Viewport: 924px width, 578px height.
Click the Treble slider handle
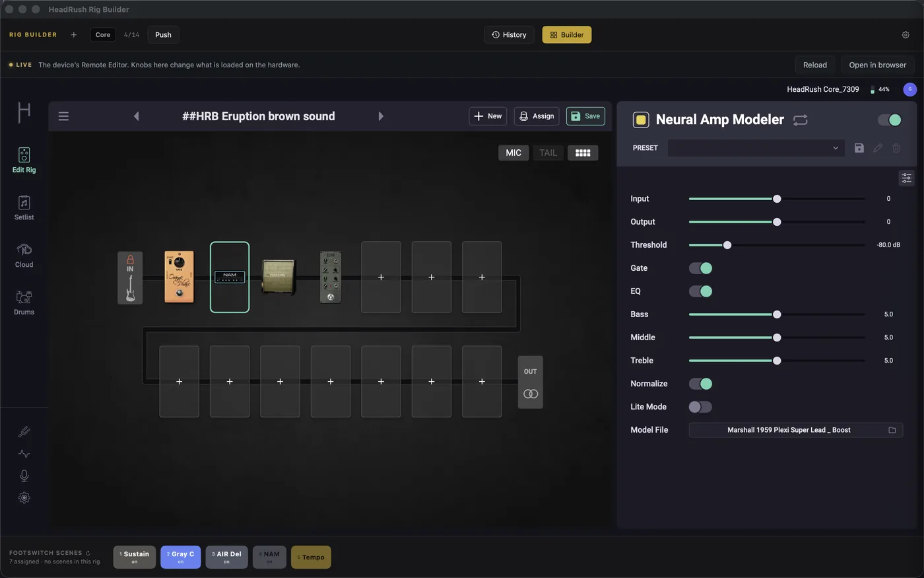(777, 361)
